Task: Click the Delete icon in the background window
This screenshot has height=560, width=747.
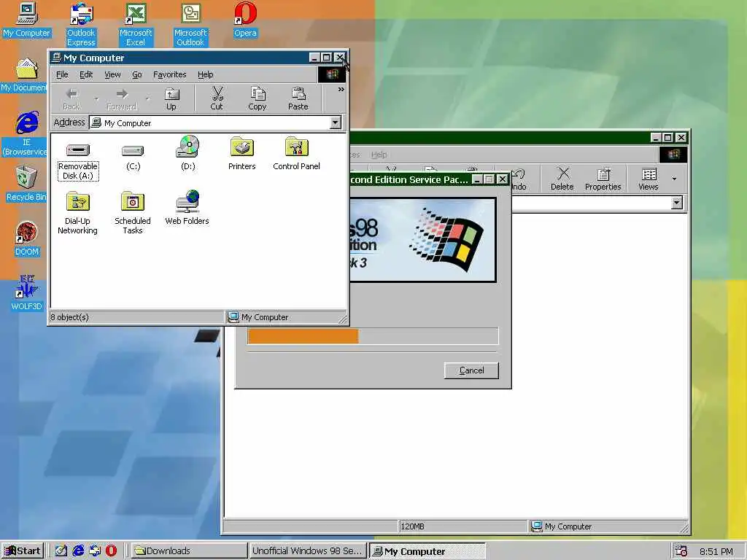Action: point(562,179)
